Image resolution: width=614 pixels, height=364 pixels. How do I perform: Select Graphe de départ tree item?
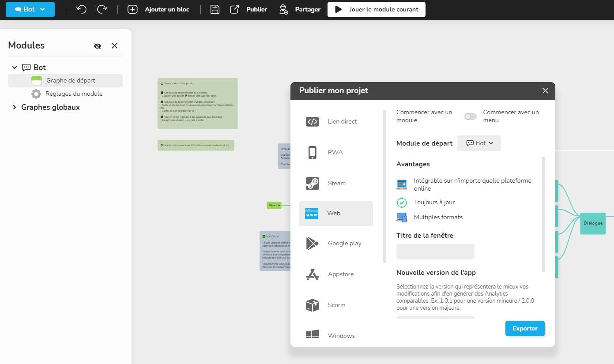pos(65,81)
